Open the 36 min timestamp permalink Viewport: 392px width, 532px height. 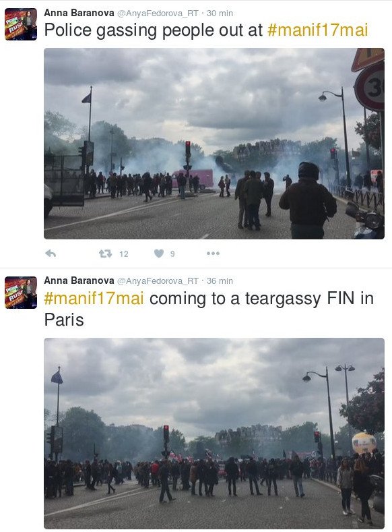tap(220, 281)
